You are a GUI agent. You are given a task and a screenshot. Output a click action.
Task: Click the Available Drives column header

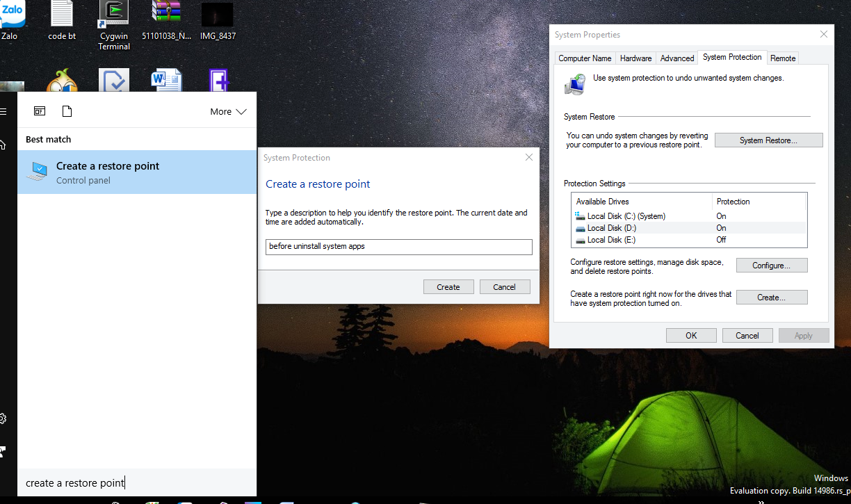tap(641, 202)
